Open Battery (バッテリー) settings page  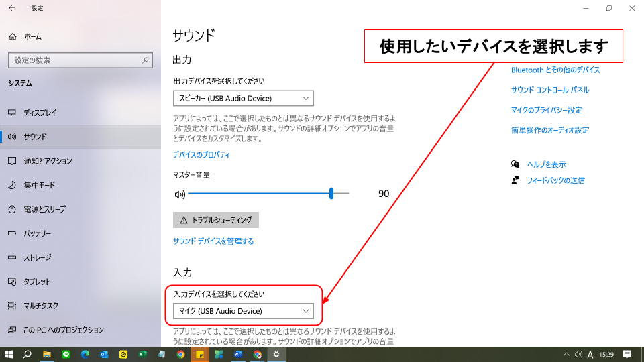click(37, 233)
